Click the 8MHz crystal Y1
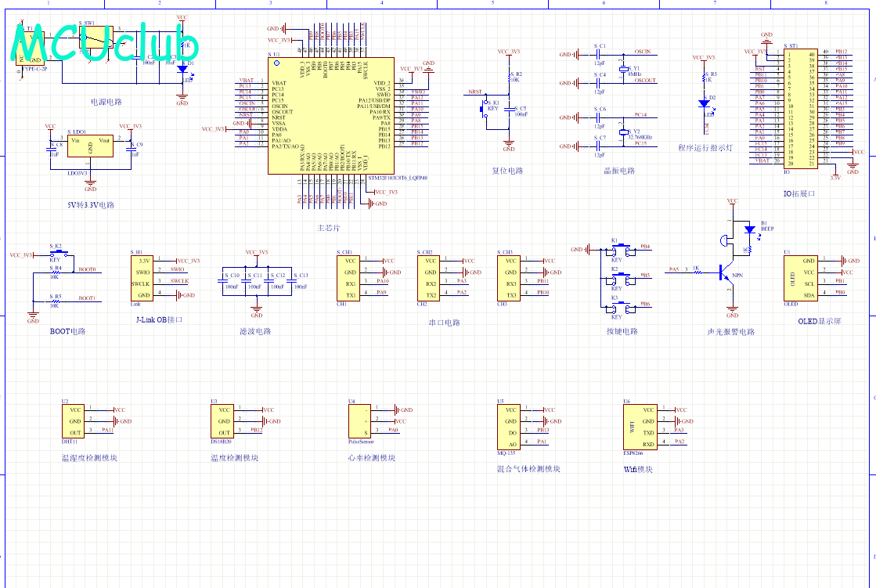 623,69
